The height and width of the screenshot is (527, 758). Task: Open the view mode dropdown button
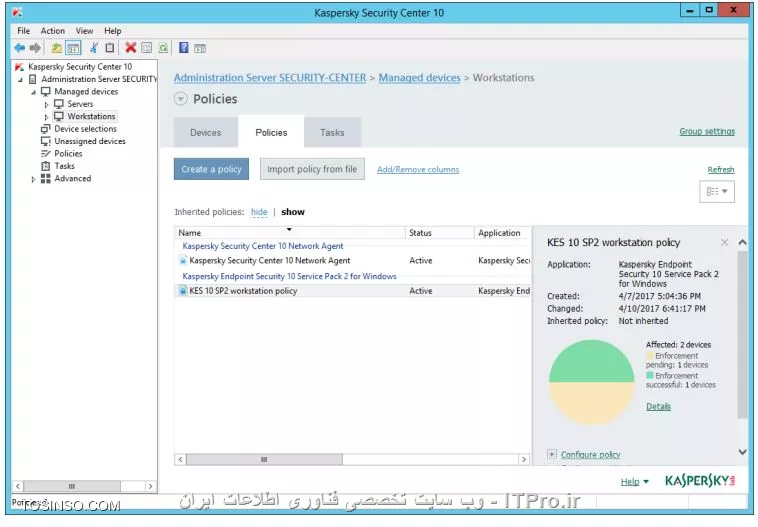click(717, 191)
